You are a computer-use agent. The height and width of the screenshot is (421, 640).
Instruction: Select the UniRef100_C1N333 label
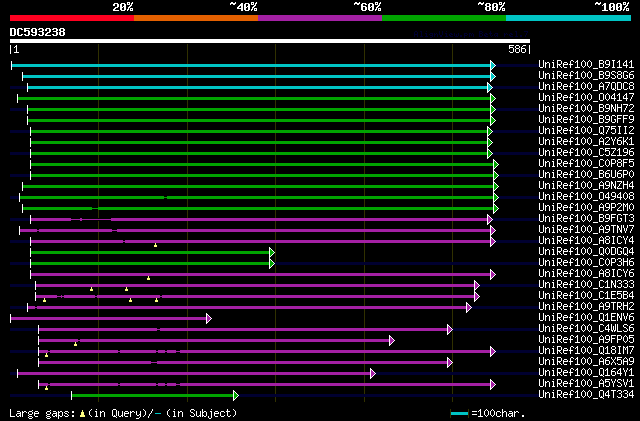(x=586, y=285)
